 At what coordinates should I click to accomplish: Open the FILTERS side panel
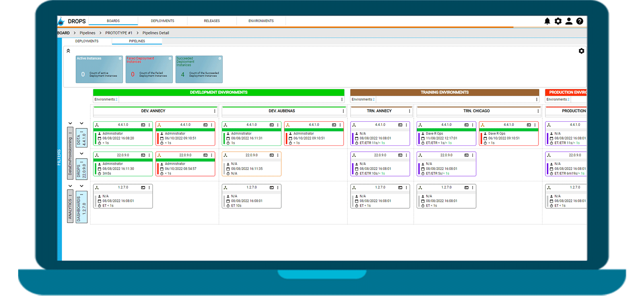59,157
